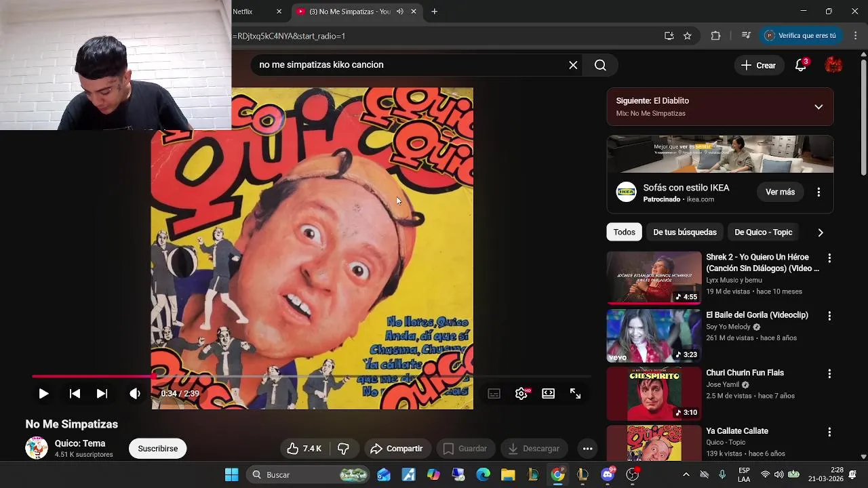Toggle subtitles in the player
The width and height of the screenshot is (868, 488).
(x=494, y=393)
